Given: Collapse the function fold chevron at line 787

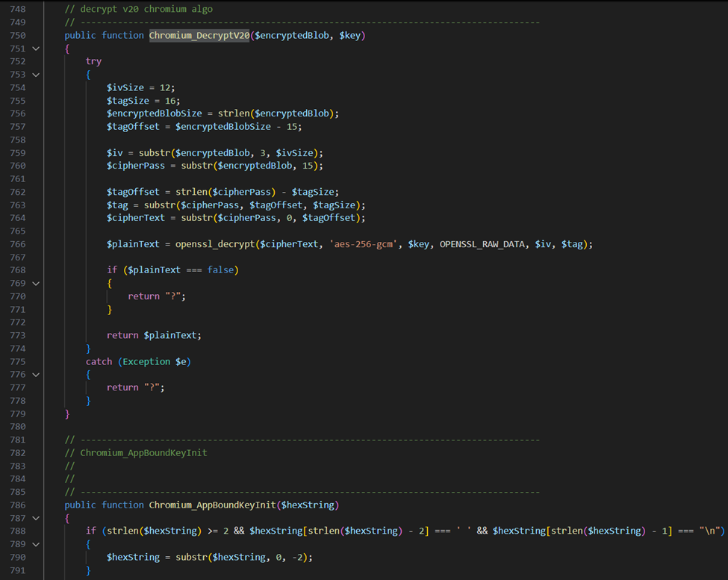Looking at the screenshot, I should click(36, 518).
